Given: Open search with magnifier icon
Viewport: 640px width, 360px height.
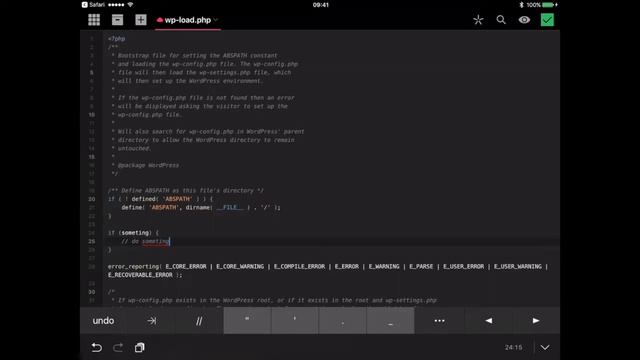Looking at the screenshot, I should 501,20.
